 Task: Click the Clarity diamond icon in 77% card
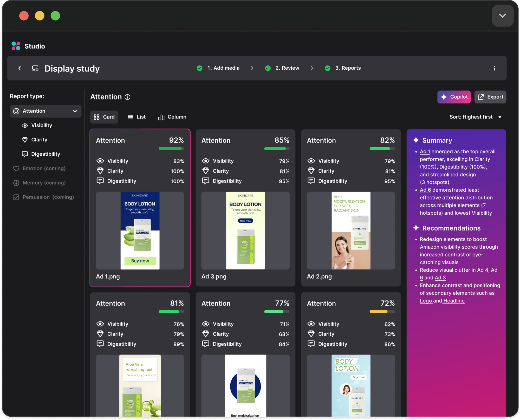(x=205, y=334)
